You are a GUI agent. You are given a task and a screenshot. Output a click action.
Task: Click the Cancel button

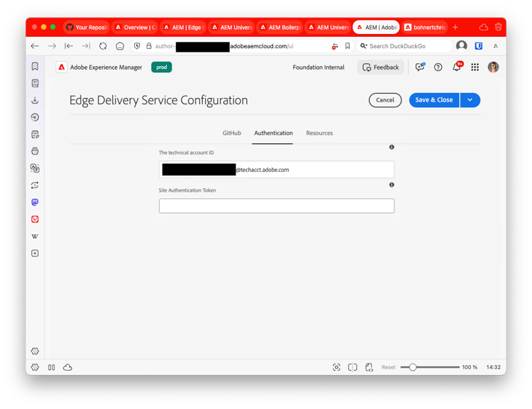pos(385,100)
